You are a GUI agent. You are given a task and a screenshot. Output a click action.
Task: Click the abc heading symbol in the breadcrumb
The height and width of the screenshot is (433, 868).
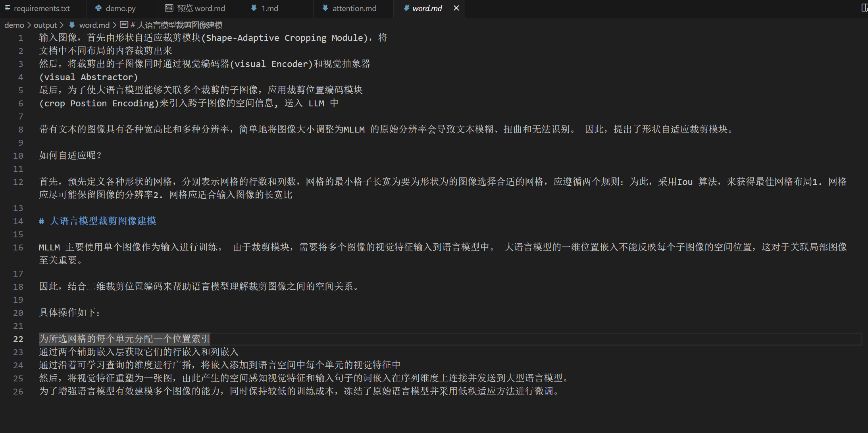tap(124, 25)
